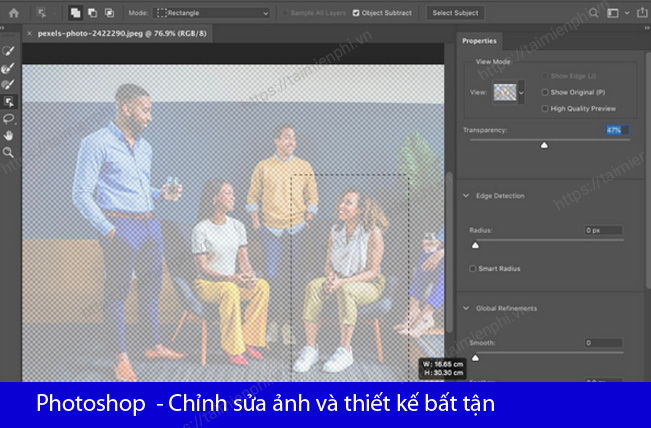Viewport: 651px width, 428px height.
Task: Click the 'Mode:' label in options bar
Action: (x=138, y=13)
